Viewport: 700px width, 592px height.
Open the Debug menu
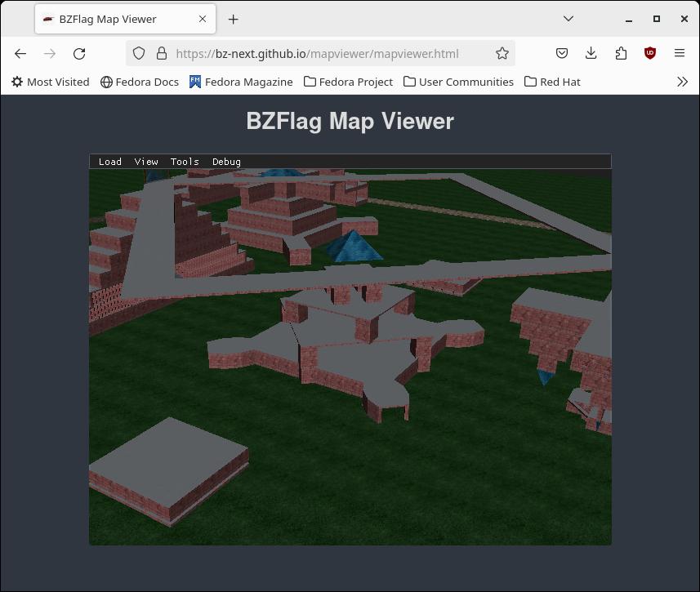(x=226, y=162)
